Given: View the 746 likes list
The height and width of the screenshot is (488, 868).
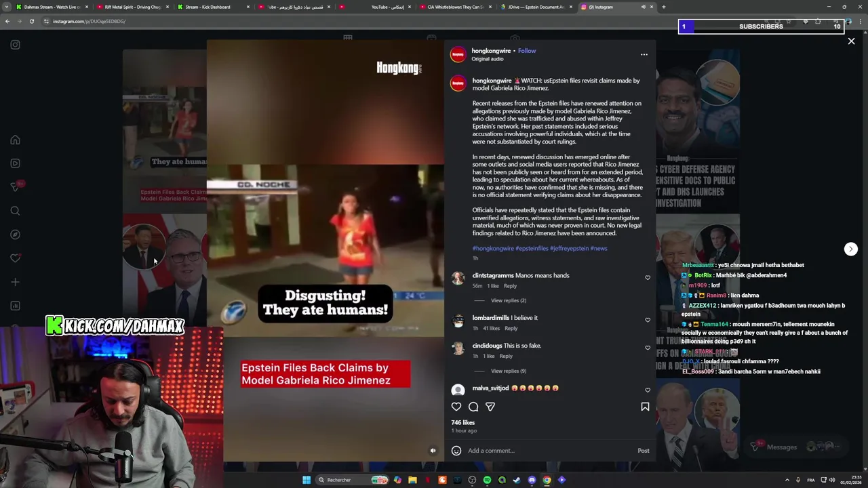Looking at the screenshot, I should click(x=463, y=422).
